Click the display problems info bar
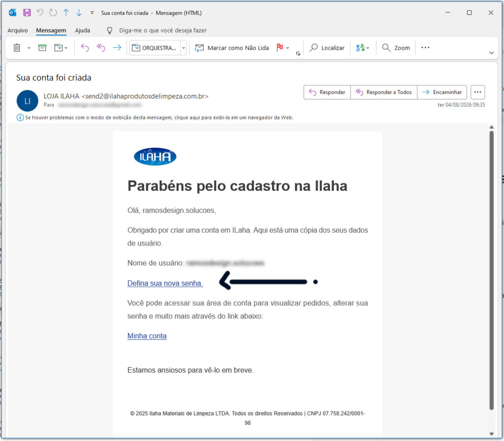The image size is (504, 441). tap(159, 118)
